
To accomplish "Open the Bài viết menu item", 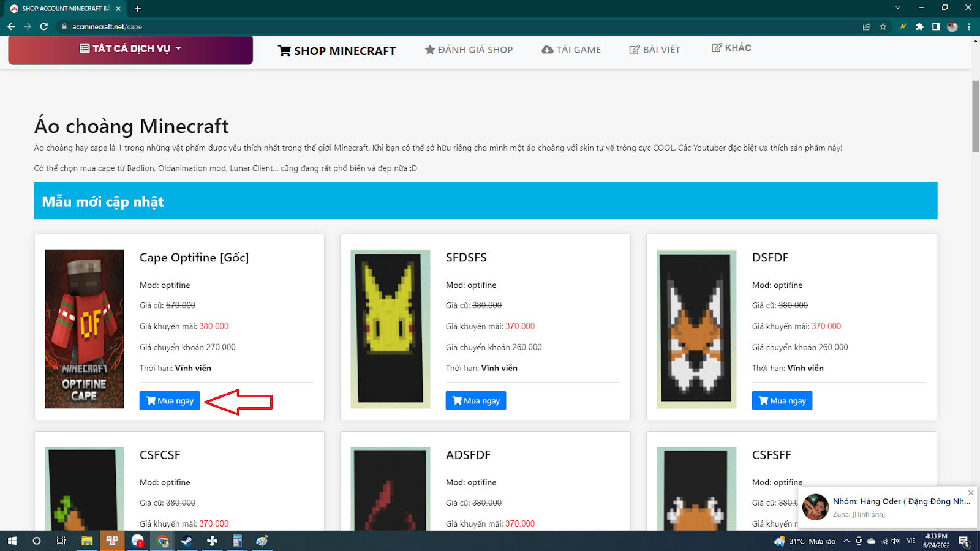I will pyautogui.click(x=655, y=50).
